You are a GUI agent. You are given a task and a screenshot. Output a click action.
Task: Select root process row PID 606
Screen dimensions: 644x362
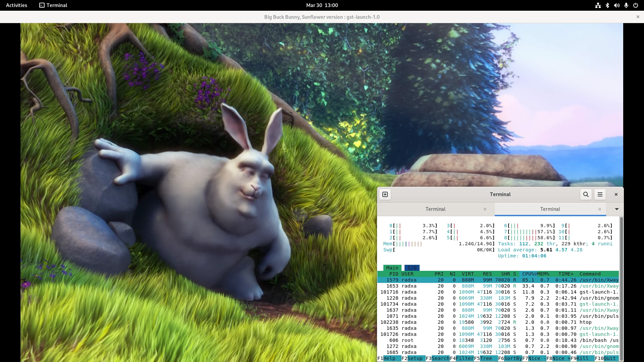[x=498, y=340]
